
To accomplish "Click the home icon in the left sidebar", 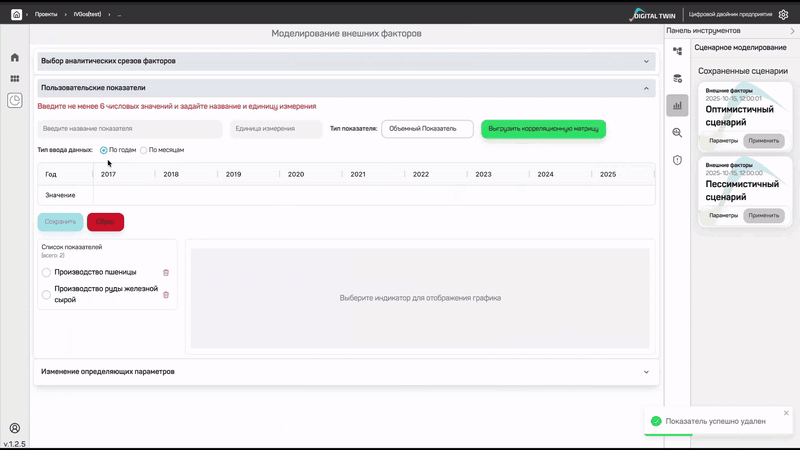I will coord(15,57).
